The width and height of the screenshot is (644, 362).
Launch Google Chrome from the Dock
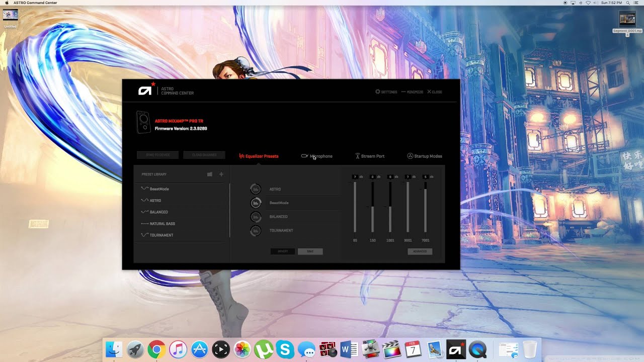click(157, 349)
